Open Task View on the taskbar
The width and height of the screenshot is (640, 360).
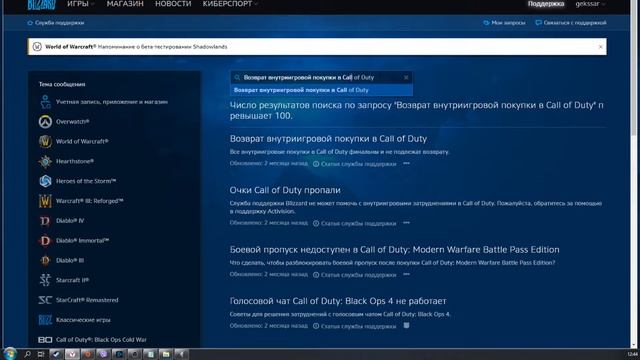41,354
